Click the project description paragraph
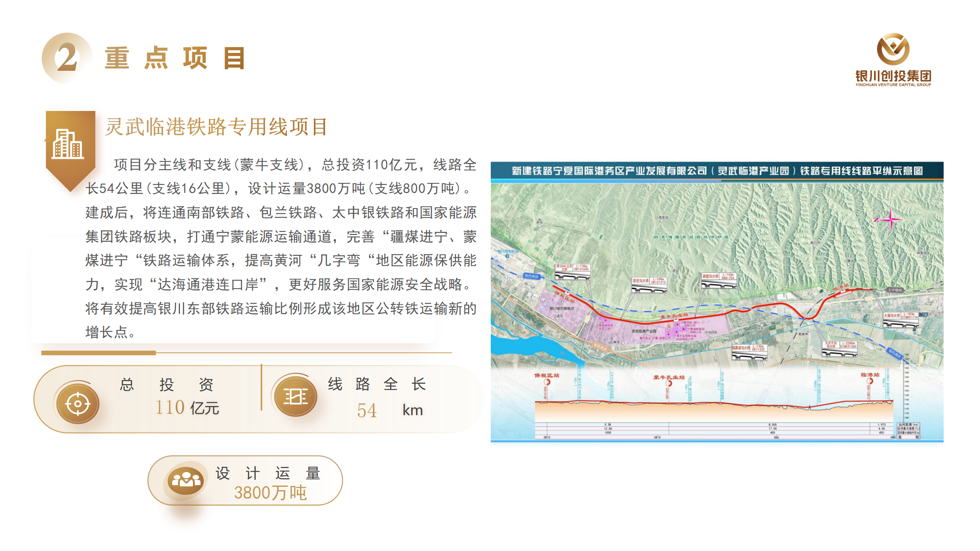This screenshot has width=980, height=551. 281,249
